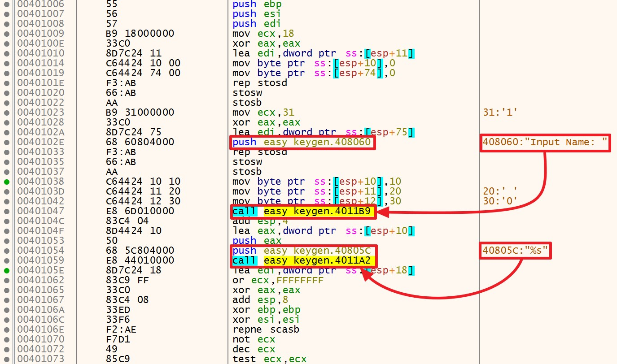The height and width of the screenshot is (364, 617).
Task: Select address 00401028 in the address column
Action: (x=40, y=122)
